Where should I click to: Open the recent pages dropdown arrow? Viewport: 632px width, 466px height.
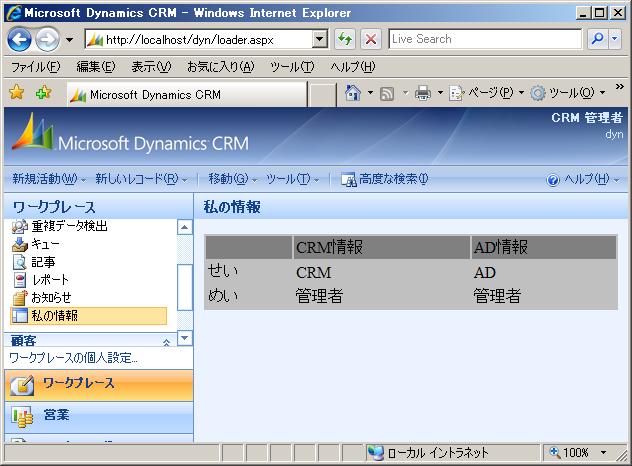(x=69, y=40)
